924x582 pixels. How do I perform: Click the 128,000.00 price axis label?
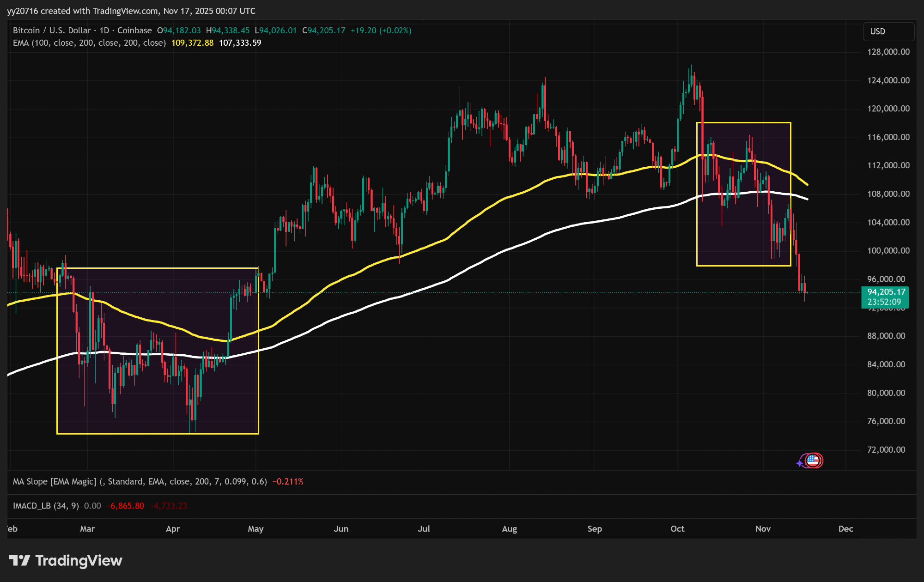888,52
